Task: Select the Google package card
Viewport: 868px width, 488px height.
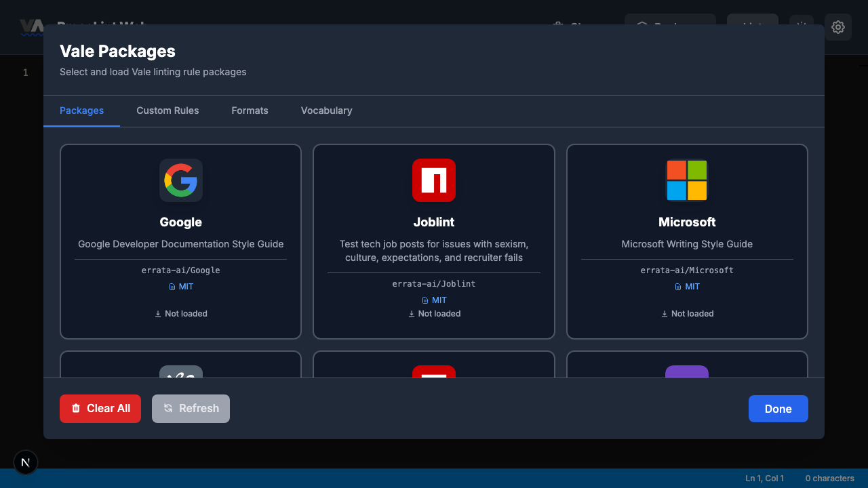Action: coord(180,241)
